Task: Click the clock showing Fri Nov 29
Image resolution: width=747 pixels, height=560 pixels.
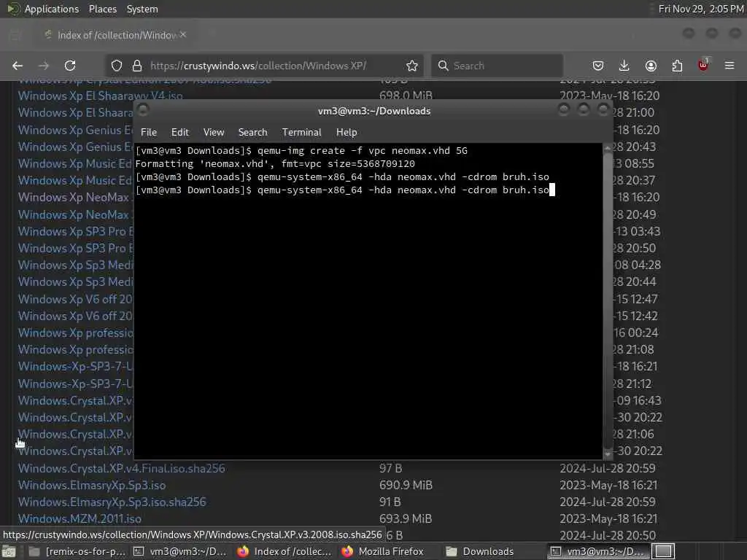Action: (701, 9)
